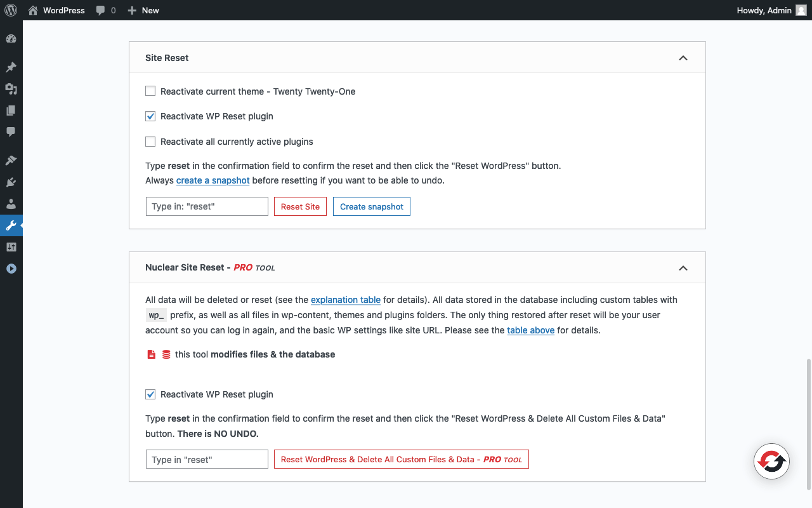Click the WordPress site name
The width and height of the screenshot is (812, 508).
(63, 10)
